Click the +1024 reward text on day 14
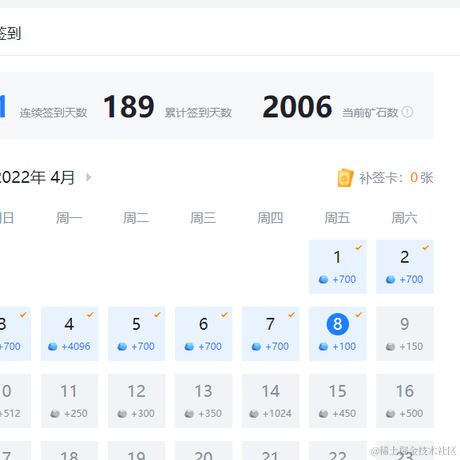This screenshot has height=460, width=460. click(x=277, y=413)
